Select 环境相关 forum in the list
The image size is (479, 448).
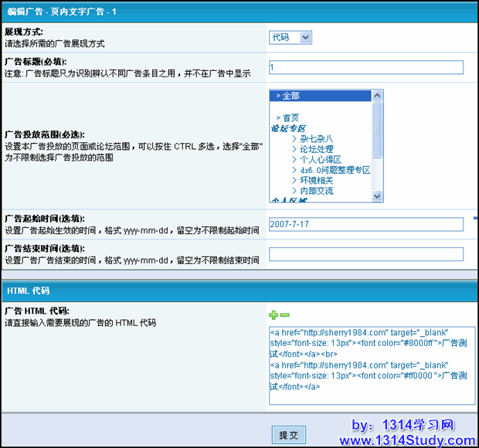tap(316, 180)
